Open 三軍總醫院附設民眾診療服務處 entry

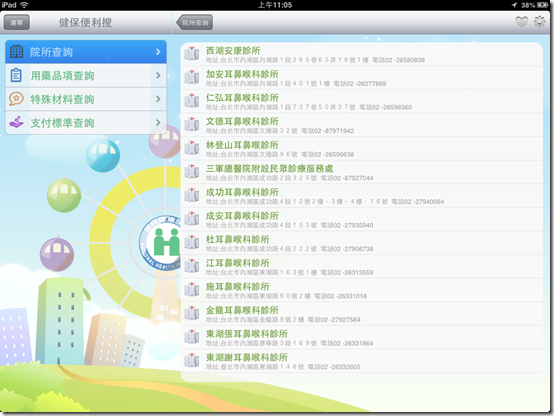tap(362, 172)
